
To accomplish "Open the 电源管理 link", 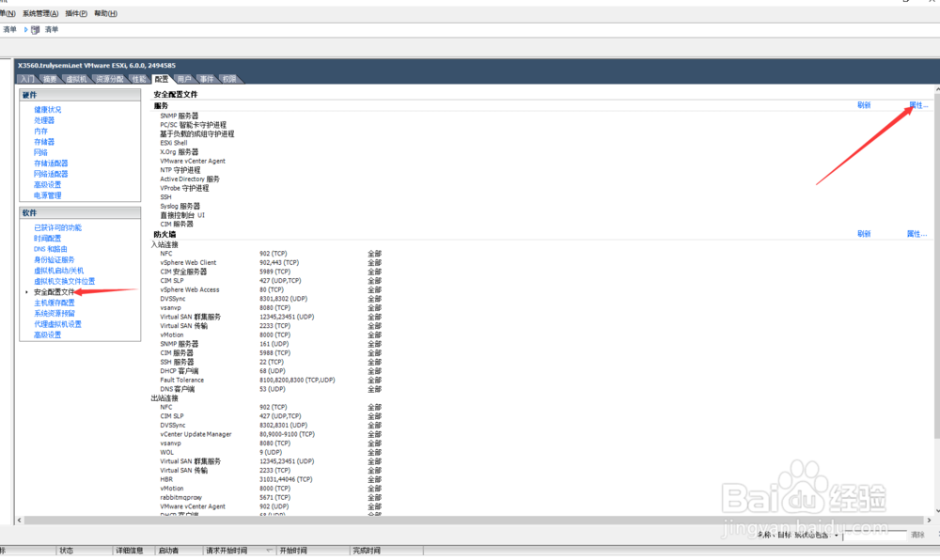I will [x=47, y=195].
